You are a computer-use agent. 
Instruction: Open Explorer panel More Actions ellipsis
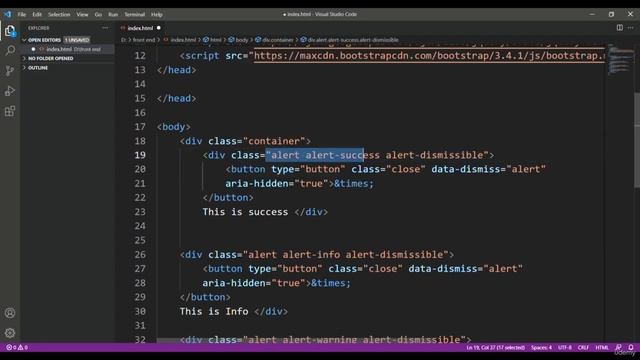[x=105, y=28]
